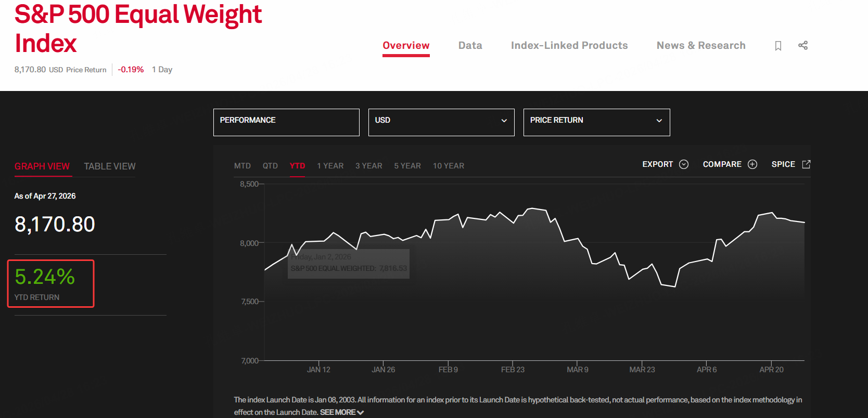Open News & Research tab
This screenshot has height=418, width=868.
701,45
